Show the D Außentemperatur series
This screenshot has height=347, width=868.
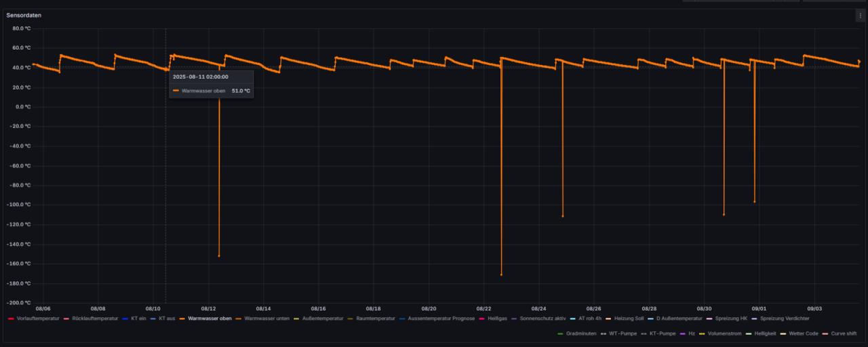click(x=679, y=319)
